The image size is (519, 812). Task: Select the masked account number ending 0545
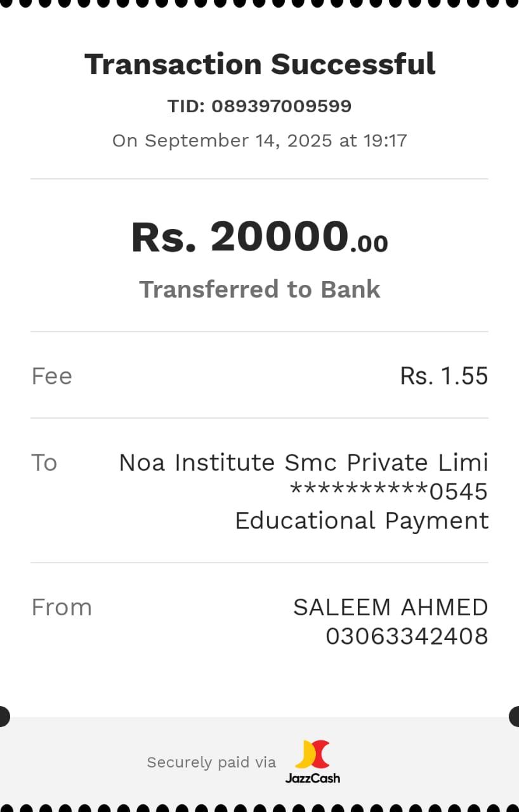click(388, 492)
